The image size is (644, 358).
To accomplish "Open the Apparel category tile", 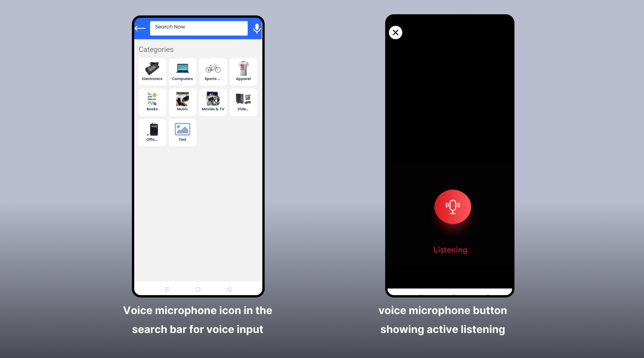I will (243, 72).
